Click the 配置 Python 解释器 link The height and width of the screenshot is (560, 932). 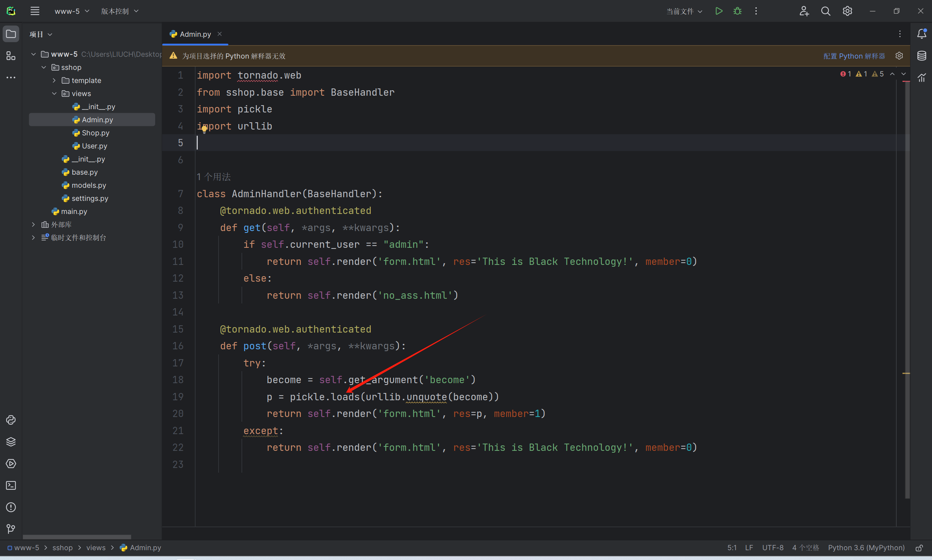[854, 56]
